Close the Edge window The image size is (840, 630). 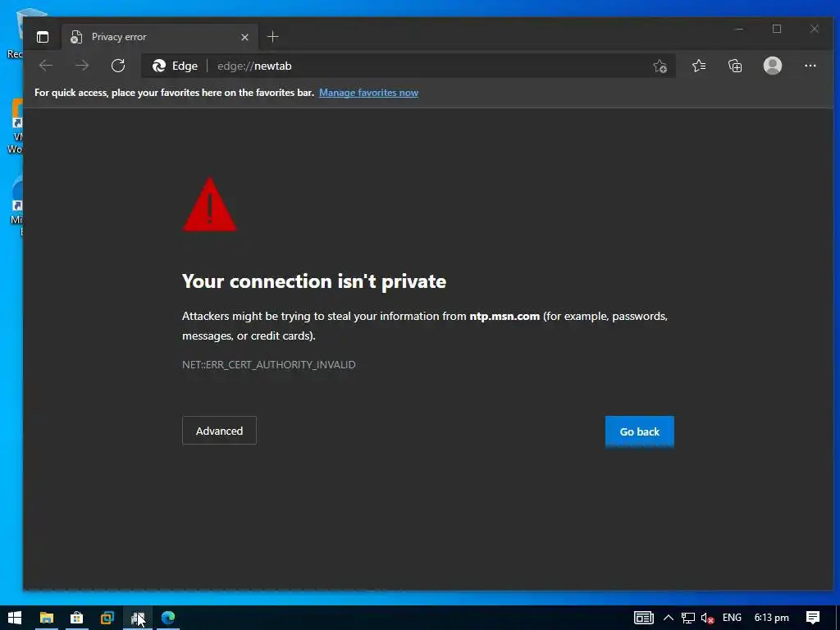pyautogui.click(x=815, y=29)
